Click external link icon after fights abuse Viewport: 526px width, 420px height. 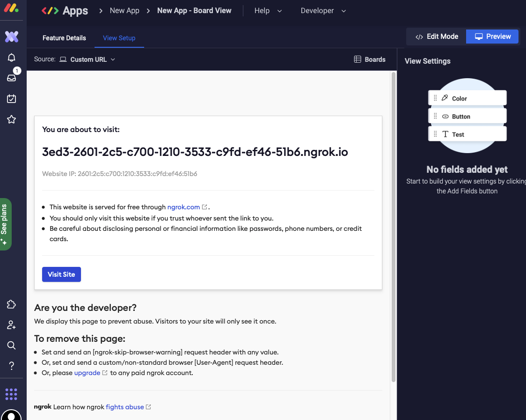(x=148, y=407)
